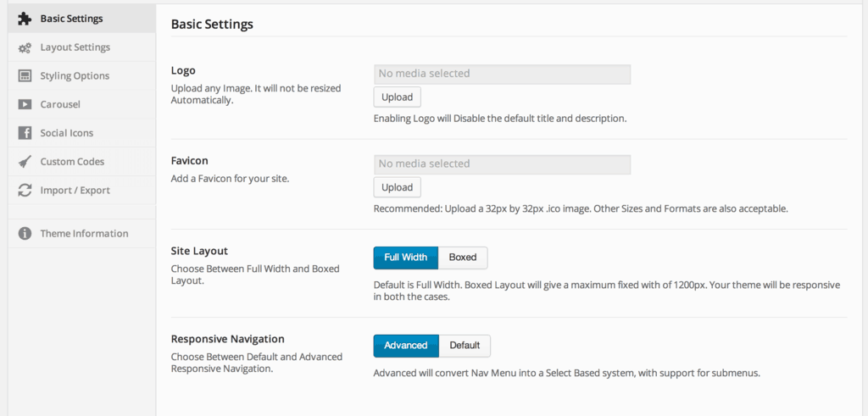This screenshot has height=416, width=868.
Task: Click the info icon beside Theme Information
Action: [x=25, y=234]
